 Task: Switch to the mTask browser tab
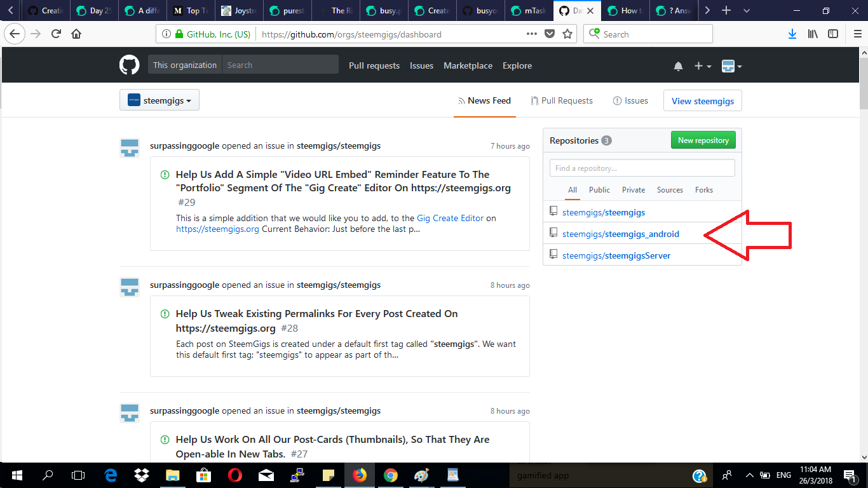pos(529,11)
